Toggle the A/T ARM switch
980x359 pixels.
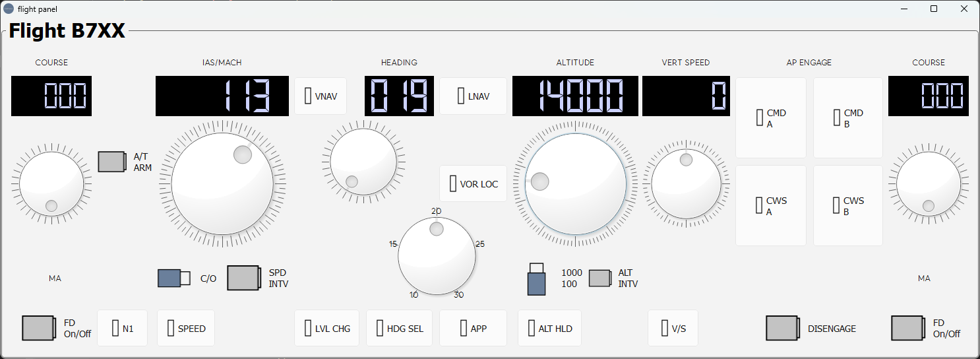click(x=112, y=162)
